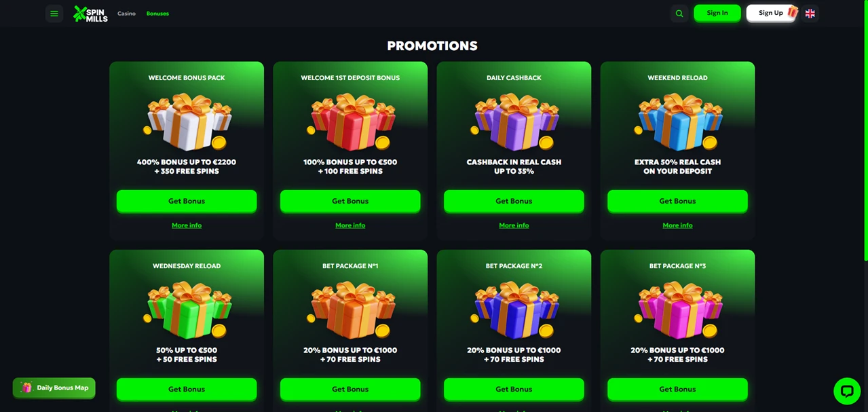Click the green Wednesday Reload gift image

(x=187, y=310)
